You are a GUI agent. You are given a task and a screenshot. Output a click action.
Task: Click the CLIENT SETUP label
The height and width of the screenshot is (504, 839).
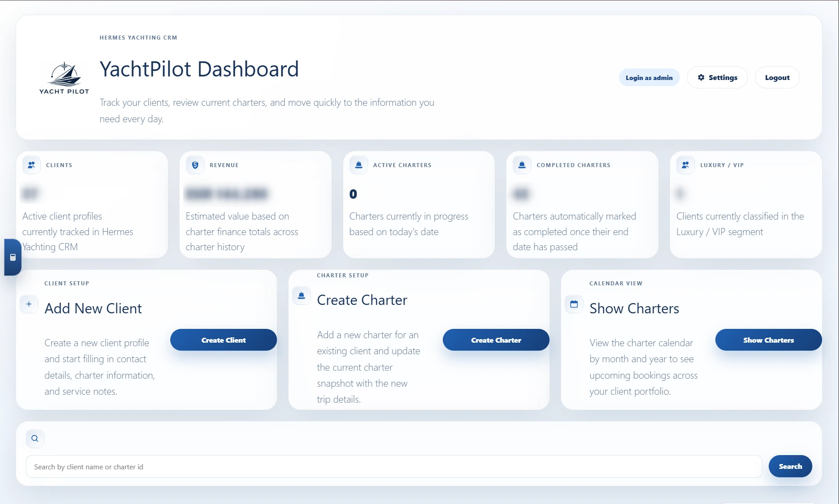(x=67, y=284)
